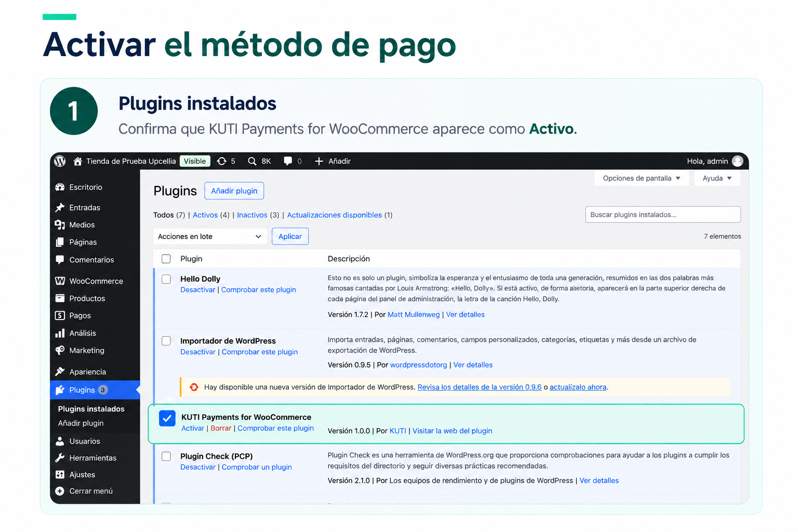
Task: Click the Medios media icon
Action: 60,224
